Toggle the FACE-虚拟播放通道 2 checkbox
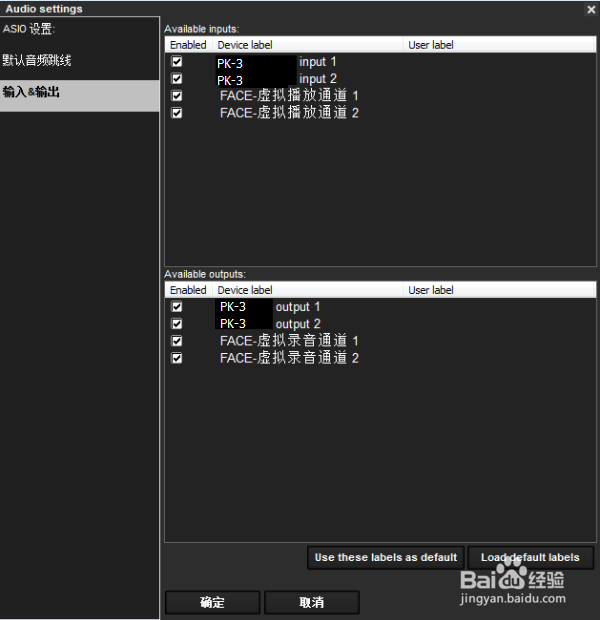Screen dimensions: 600x620 [x=177, y=113]
